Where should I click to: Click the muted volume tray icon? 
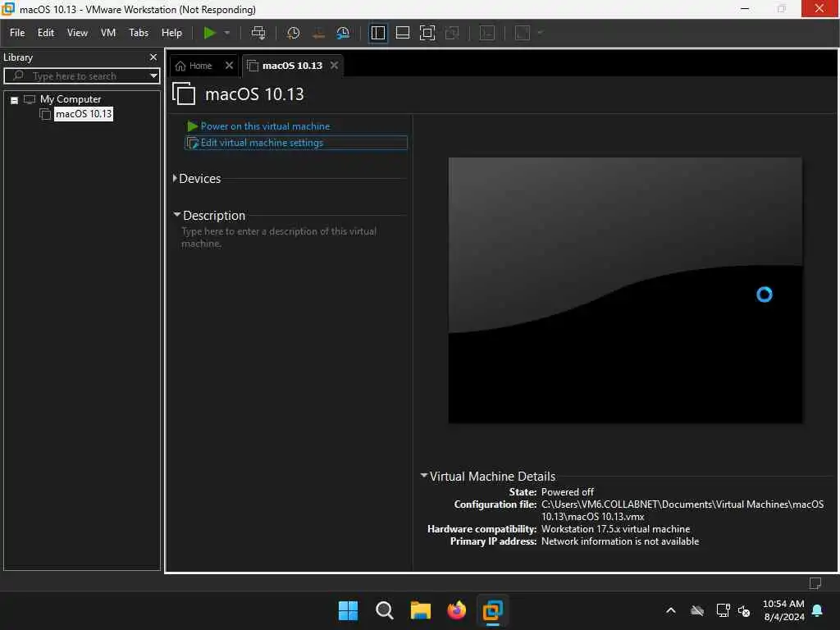(744, 610)
